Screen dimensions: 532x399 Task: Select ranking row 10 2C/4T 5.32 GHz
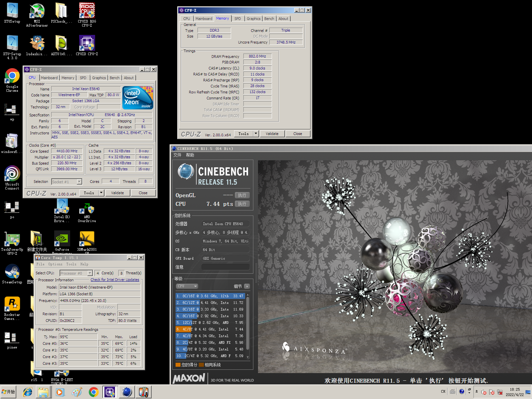[x=210, y=356]
